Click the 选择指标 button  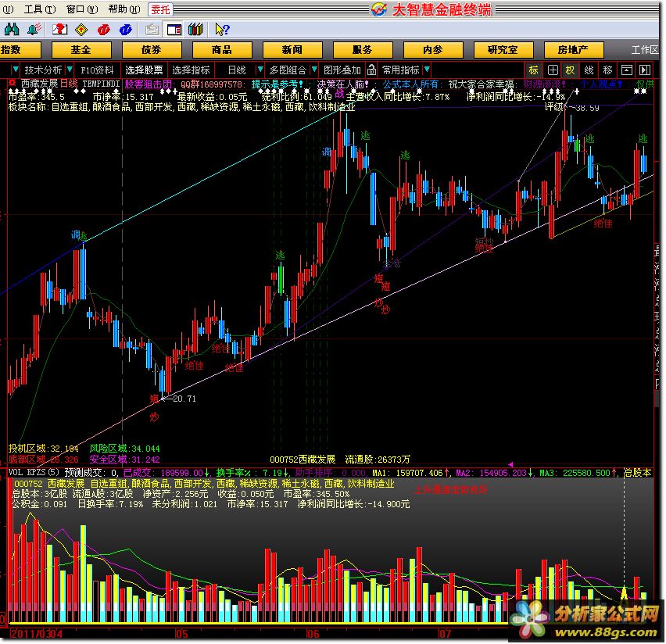[x=192, y=70]
